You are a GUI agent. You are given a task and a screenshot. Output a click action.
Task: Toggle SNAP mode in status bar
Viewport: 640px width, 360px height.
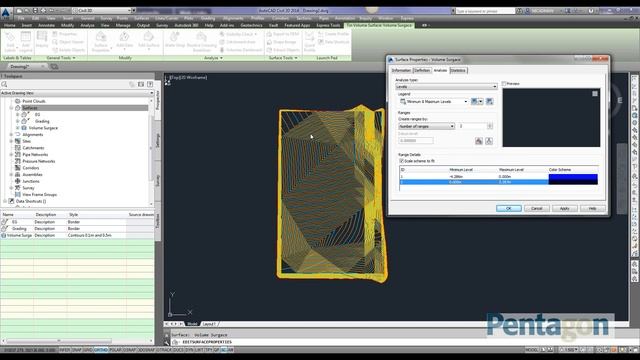click(x=76, y=350)
